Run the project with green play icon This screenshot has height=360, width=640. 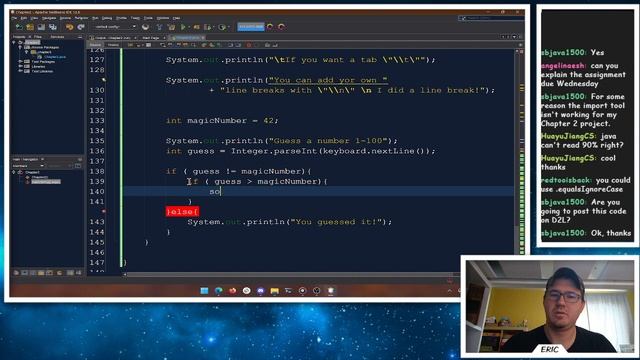(183, 27)
